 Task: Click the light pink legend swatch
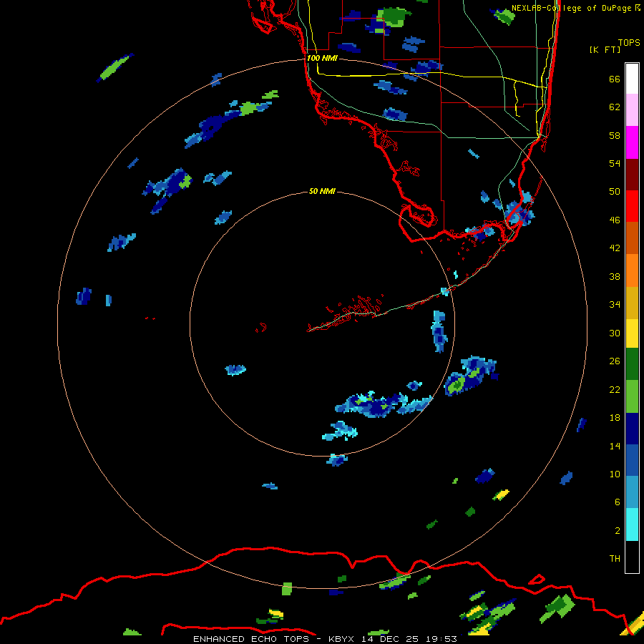point(632,109)
